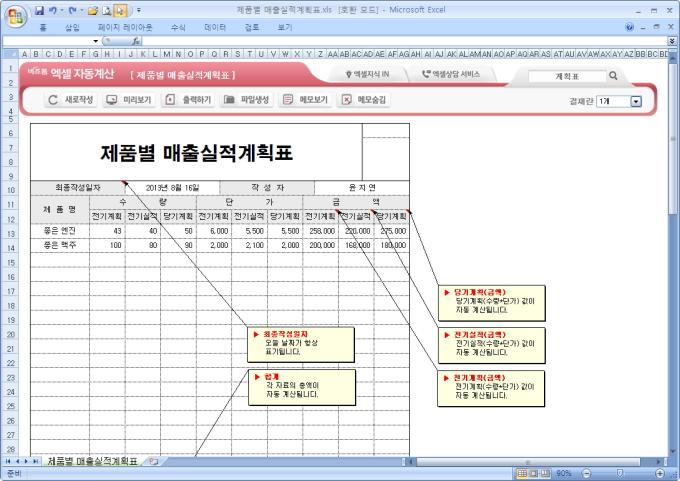
Task: Switch to Normal view in status bar
Action: (x=523, y=473)
